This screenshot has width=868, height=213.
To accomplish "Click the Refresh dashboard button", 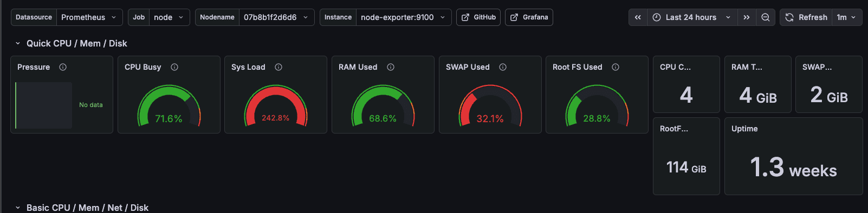I will pos(806,17).
